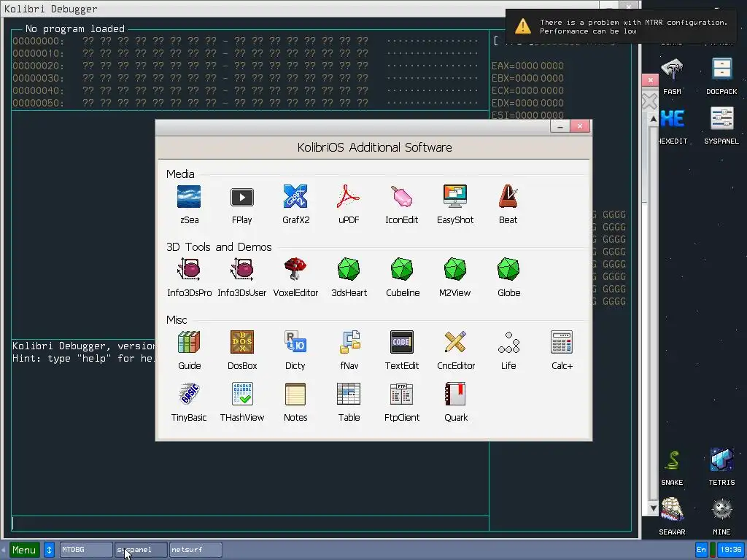Open the Menu button on taskbar
This screenshot has height=560, width=747.
point(24,550)
